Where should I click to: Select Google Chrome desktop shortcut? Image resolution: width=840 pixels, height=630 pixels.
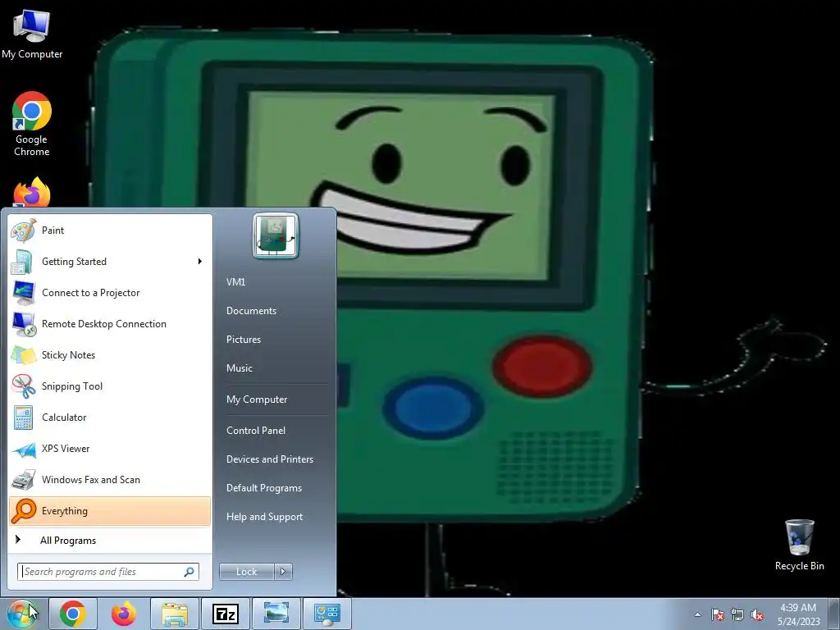coord(32,125)
